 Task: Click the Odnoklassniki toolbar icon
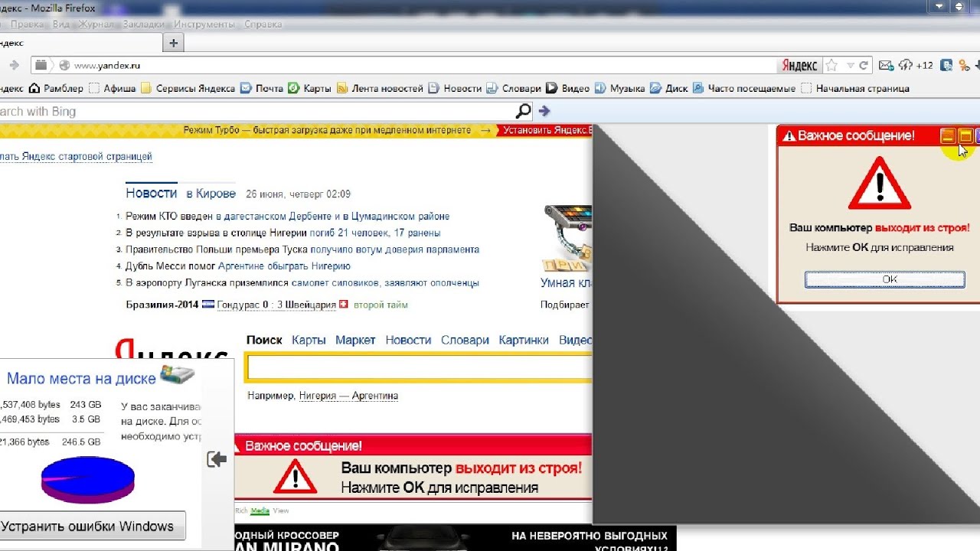[x=965, y=66]
